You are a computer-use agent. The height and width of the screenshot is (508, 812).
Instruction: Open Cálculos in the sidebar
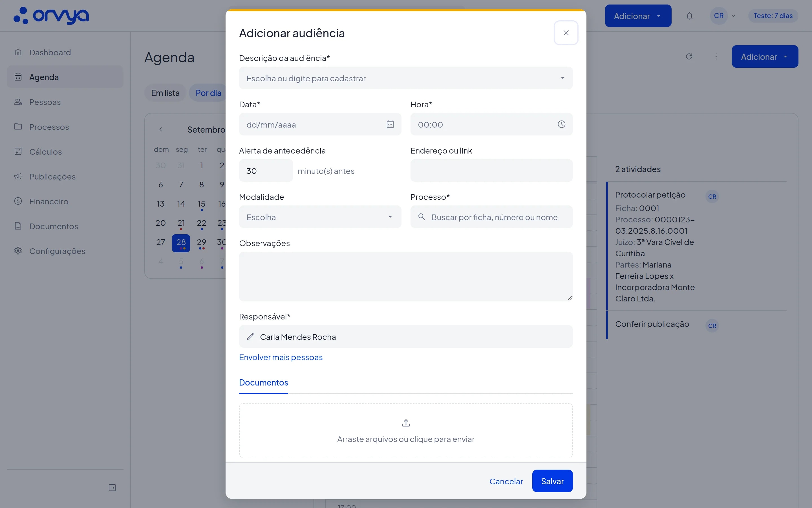[65, 152]
